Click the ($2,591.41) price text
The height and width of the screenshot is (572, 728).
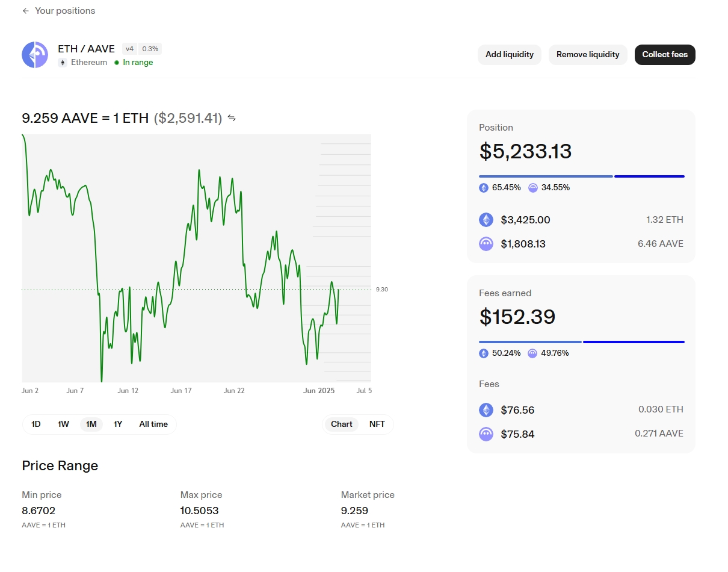[188, 118]
